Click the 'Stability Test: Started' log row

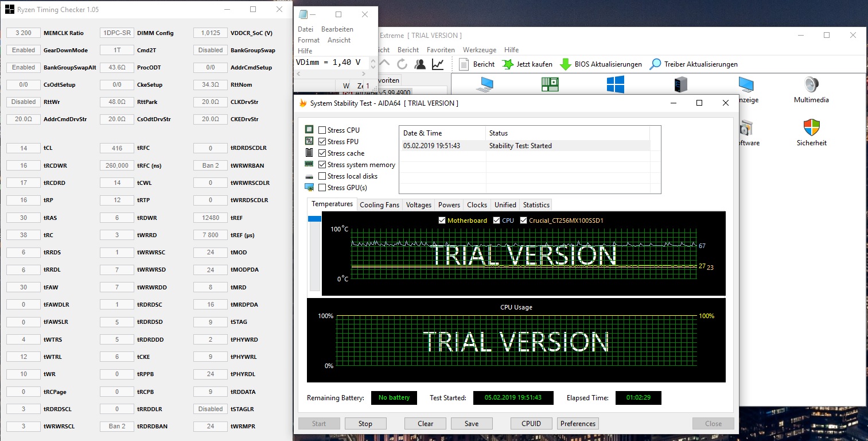(x=526, y=146)
